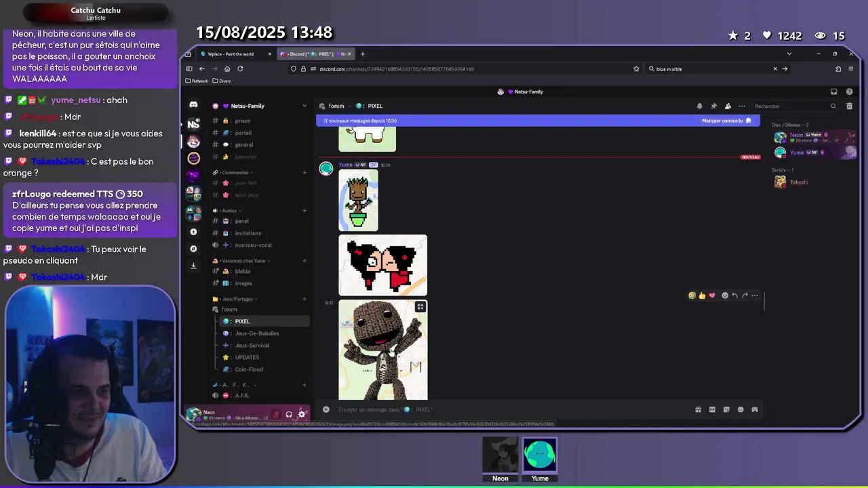Toggle the browser sidebar icon
This screenshot has width=868, height=488.
coord(189,68)
